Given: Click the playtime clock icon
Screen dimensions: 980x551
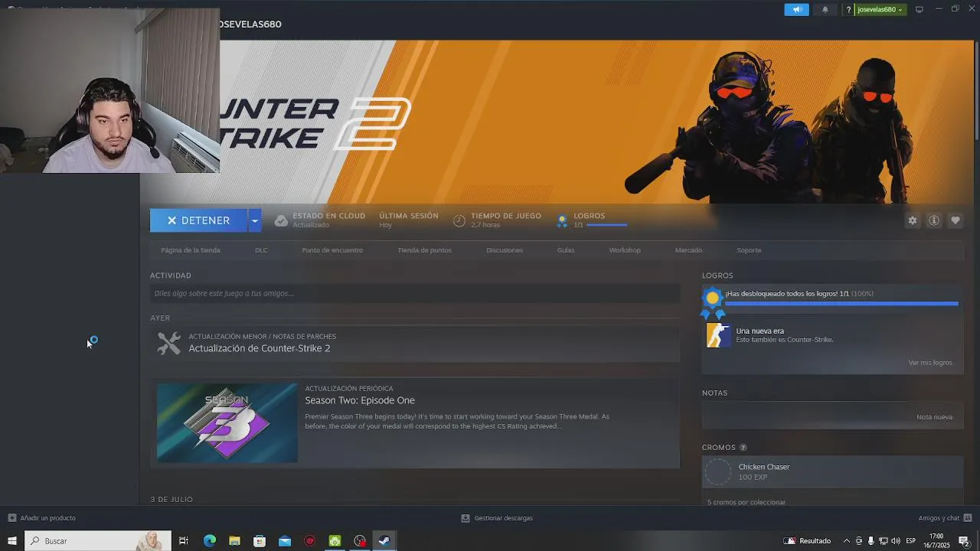Looking at the screenshot, I should coord(459,220).
